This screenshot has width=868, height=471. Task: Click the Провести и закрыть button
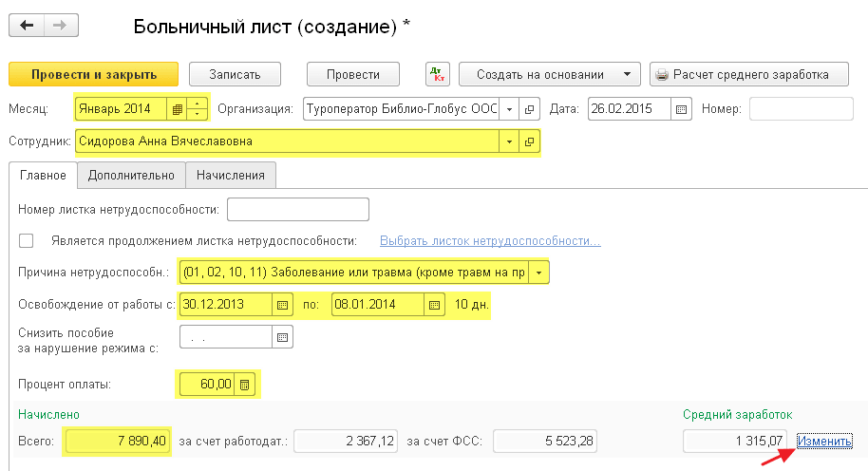[x=93, y=75]
